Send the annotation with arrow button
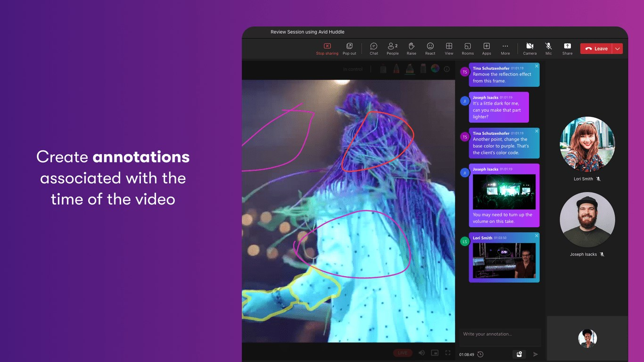The width and height of the screenshot is (644, 362). tap(536, 354)
